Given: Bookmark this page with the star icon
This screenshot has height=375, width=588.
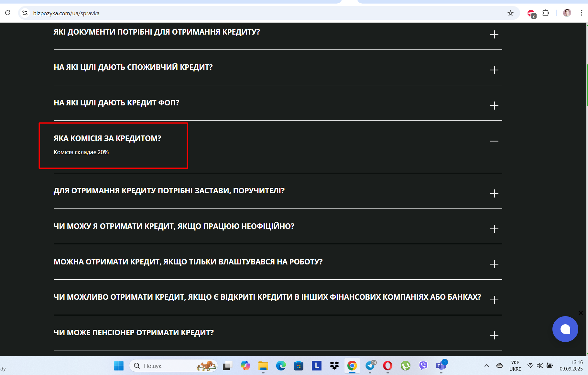Looking at the screenshot, I should pyautogui.click(x=510, y=13).
